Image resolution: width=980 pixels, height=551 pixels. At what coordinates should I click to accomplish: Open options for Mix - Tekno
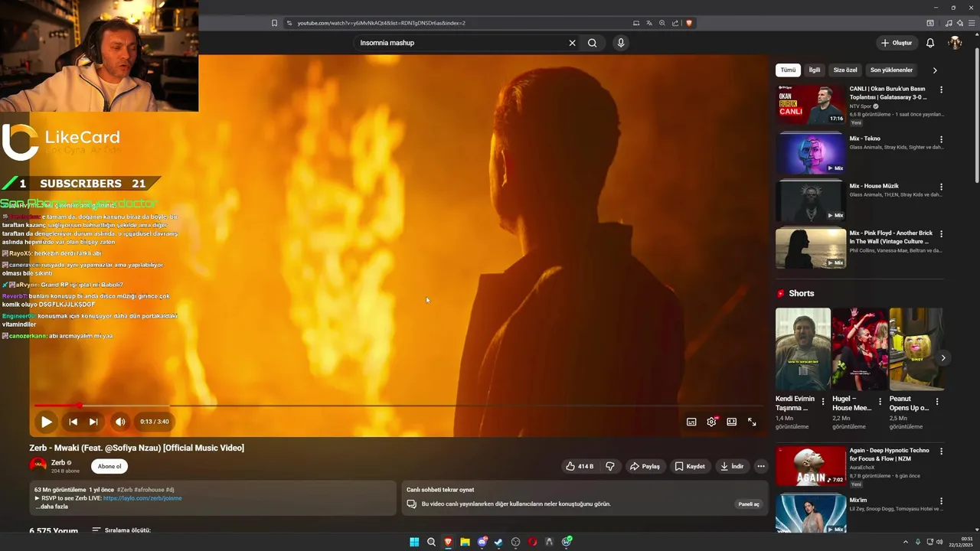941,139
